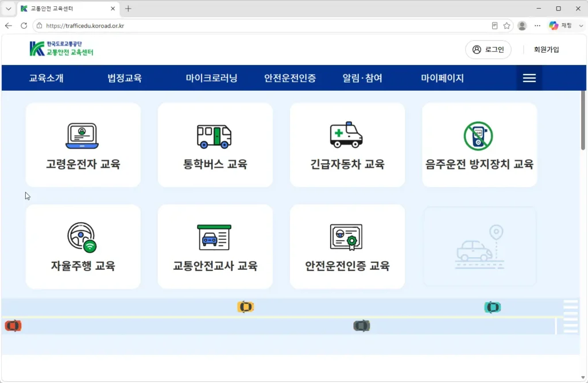The height and width of the screenshot is (383, 588).
Task: Open the 음주운전 방지장치 교육 breathalyzer icon
Action: click(x=478, y=136)
